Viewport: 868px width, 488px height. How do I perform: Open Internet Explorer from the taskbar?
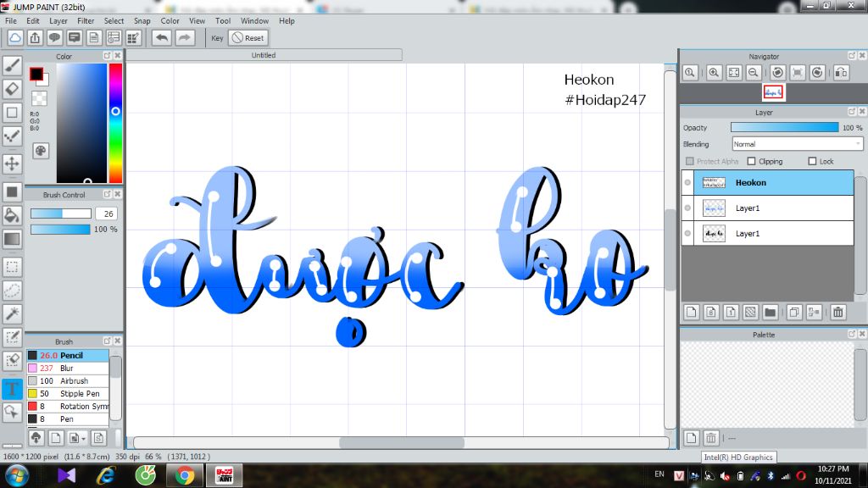click(105, 475)
